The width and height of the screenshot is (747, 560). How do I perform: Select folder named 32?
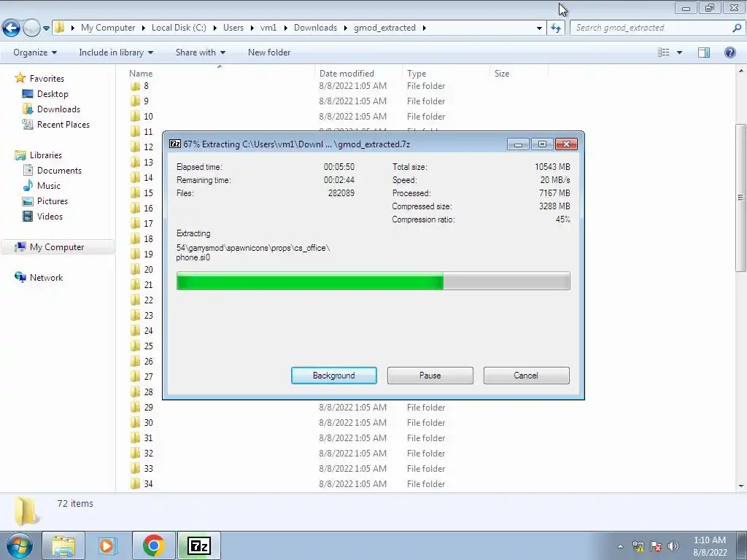tap(148, 454)
